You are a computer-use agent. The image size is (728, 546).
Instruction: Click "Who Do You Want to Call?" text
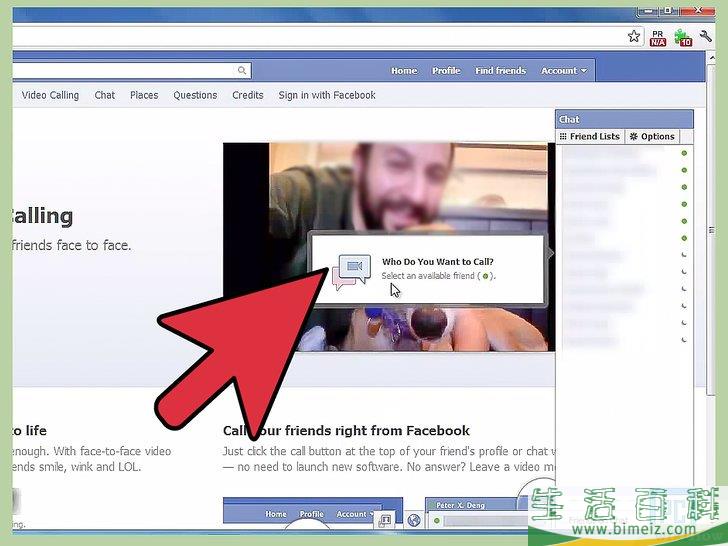437,262
